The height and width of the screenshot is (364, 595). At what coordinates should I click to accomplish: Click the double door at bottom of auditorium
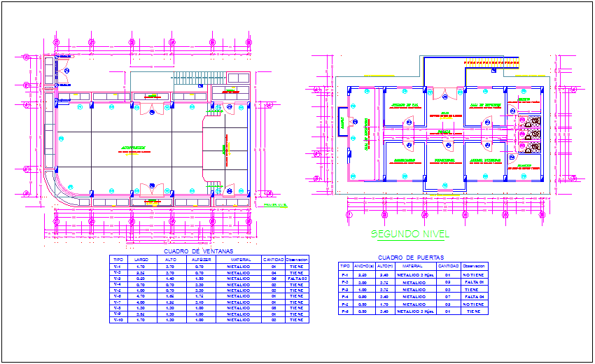click(151, 190)
